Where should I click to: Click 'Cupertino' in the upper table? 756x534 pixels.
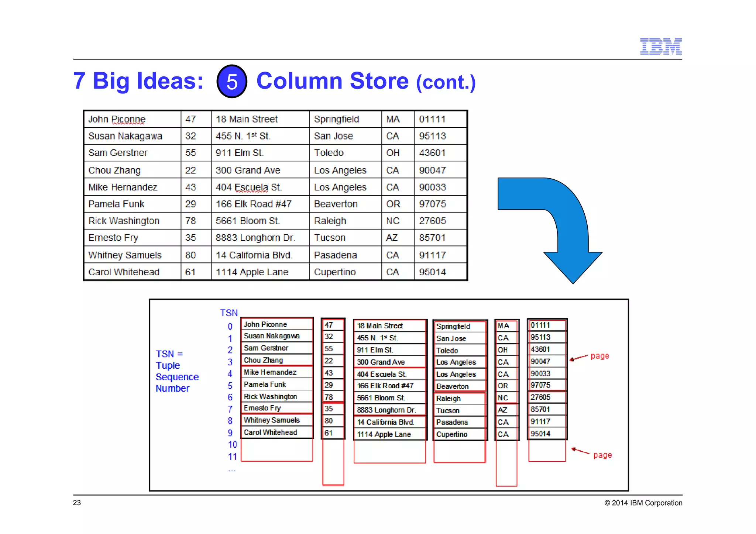[335, 272]
